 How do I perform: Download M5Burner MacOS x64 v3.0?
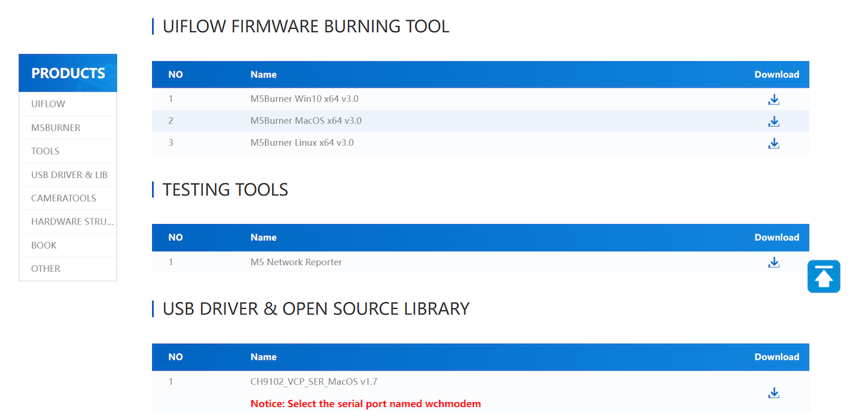point(773,121)
